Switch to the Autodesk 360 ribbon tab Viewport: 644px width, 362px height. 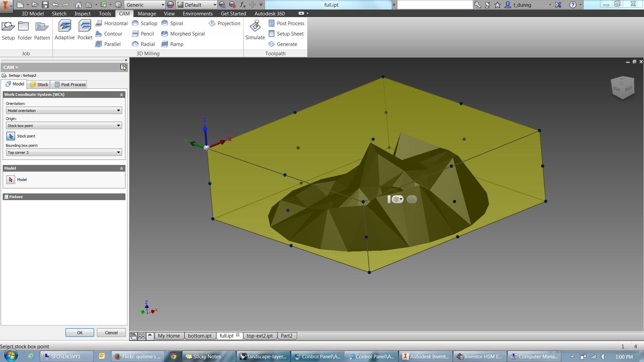(269, 13)
